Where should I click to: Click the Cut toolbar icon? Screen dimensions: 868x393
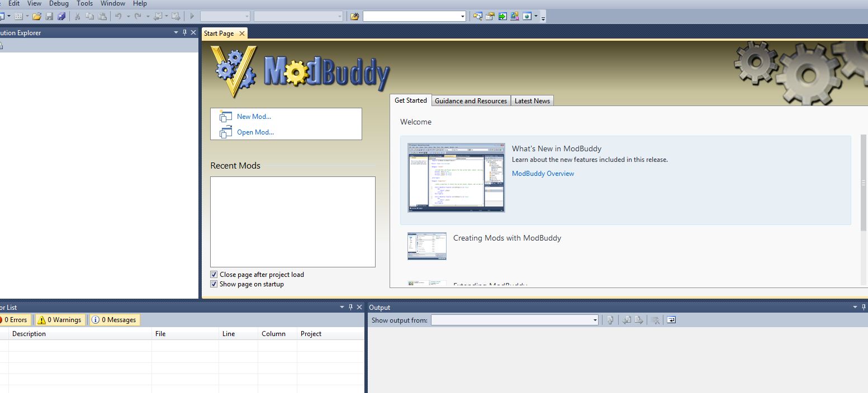coord(77,16)
